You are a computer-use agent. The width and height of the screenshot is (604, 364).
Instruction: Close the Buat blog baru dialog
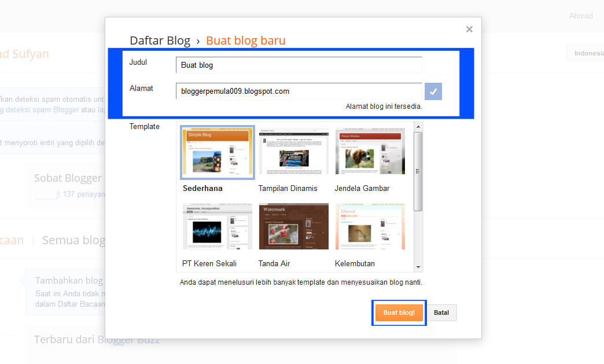pyautogui.click(x=469, y=29)
